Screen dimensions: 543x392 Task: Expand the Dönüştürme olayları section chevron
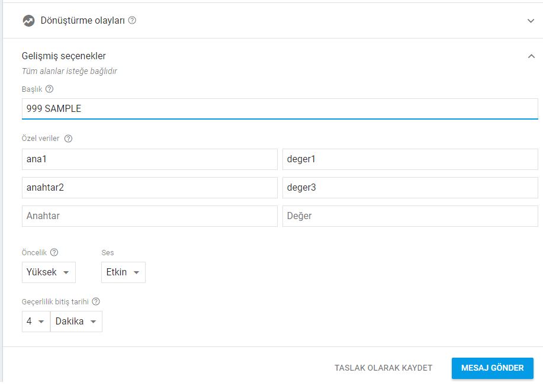point(531,21)
